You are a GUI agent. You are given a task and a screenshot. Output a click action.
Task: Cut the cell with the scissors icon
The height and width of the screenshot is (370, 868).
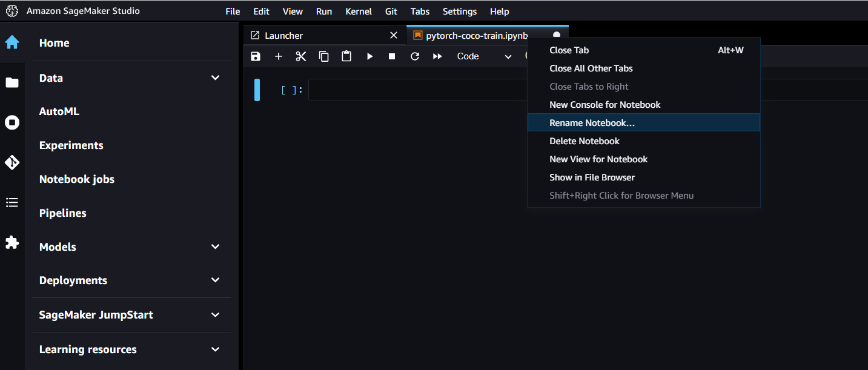coord(301,56)
